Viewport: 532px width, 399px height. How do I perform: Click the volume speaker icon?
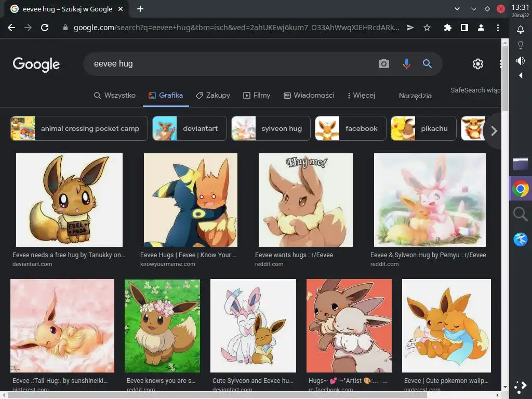[x=521, y=61]
